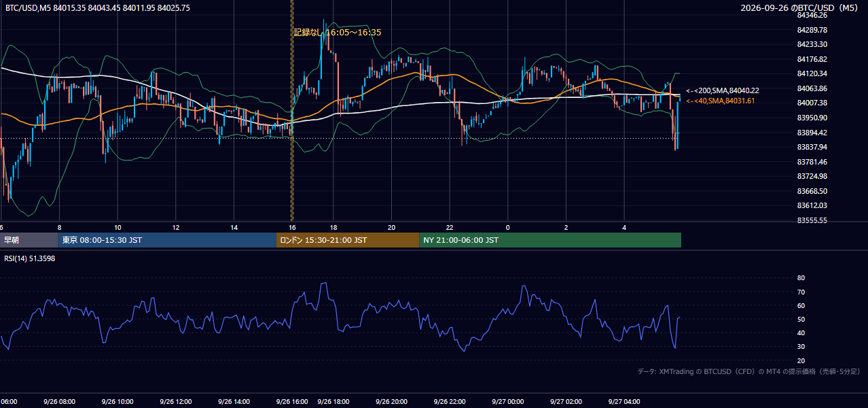Click the 9/26 20:00 date label
The height and width of the screenshot is (408, 868).
pos(392,402)
